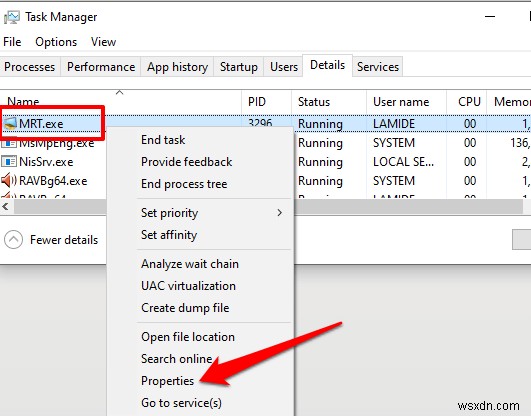Select the Details tab
Viewport: 531px width, 416px height.
327,65
